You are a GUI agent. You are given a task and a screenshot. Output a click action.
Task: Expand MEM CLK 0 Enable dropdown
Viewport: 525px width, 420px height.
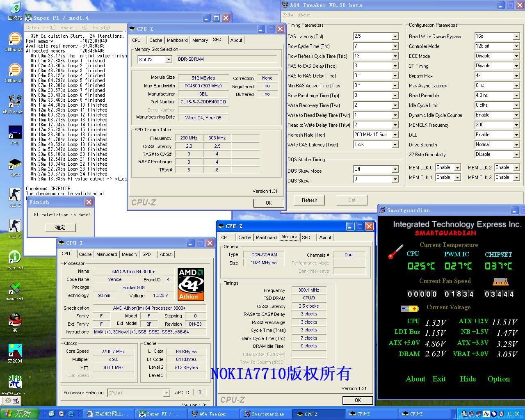[457, 168]
